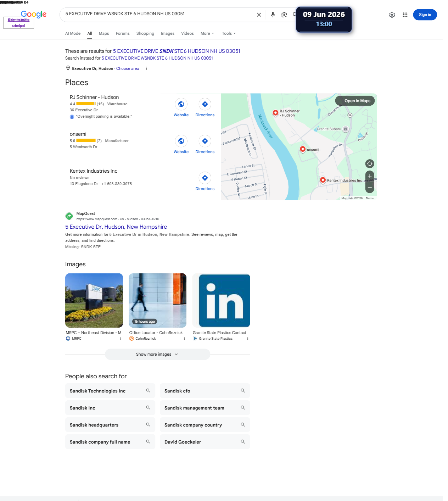Switch to Forums tab

[123, 33]
